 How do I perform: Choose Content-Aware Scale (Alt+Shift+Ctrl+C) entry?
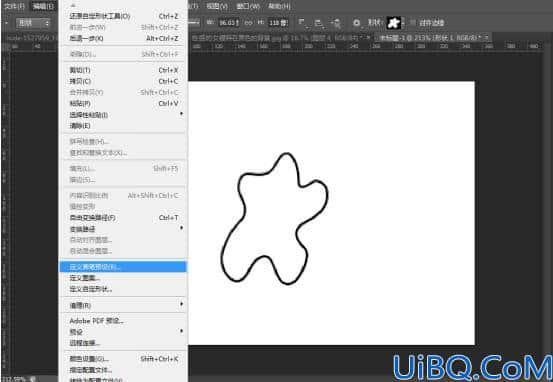(x=123, y=195)
